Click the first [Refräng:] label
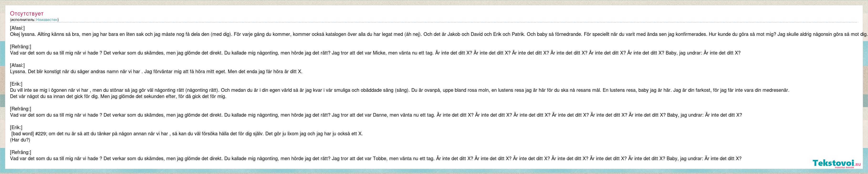The image size is (868, 174). click(21, 47)
